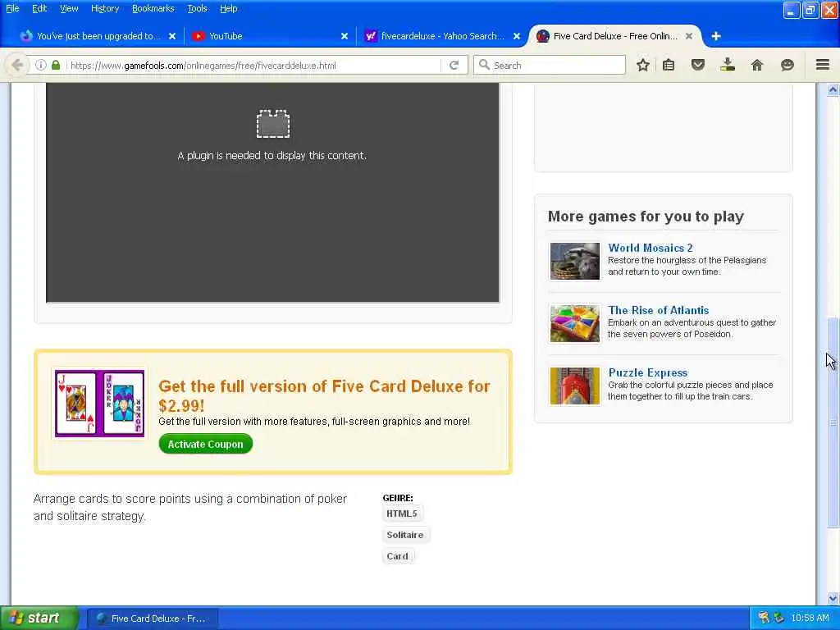Screen dimensions: 840x630
Task: Click 'More games for you to play' heading
Action: 646,216
